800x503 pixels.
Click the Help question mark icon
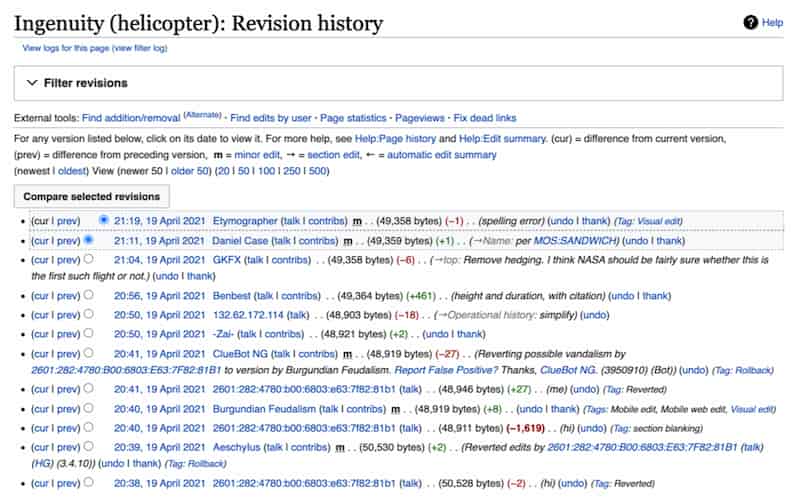[x=750, y=22]
